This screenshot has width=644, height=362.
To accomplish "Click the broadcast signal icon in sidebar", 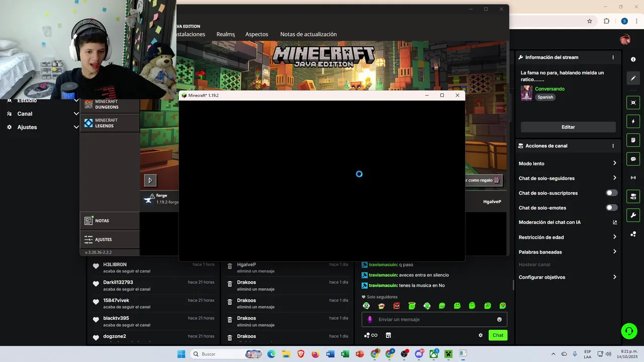I will (x=633, y=177).
